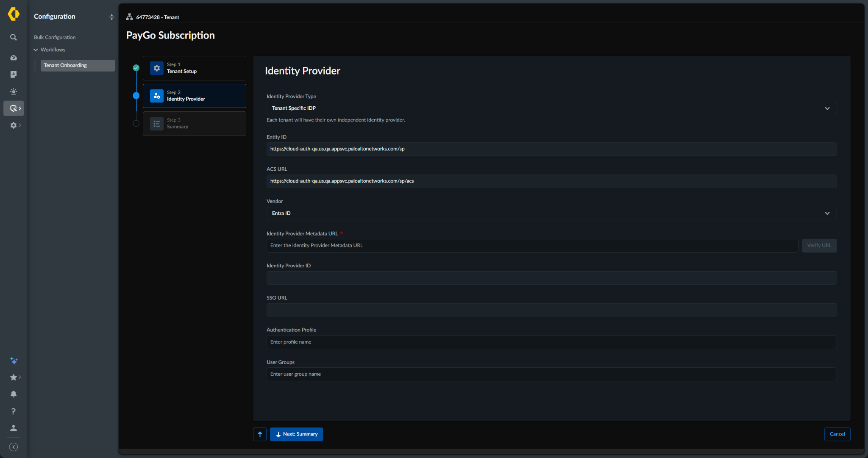Collapse the sidebar with the circled arrow
The width and height of the screenshot is (868, 458).
pos(14,447)
